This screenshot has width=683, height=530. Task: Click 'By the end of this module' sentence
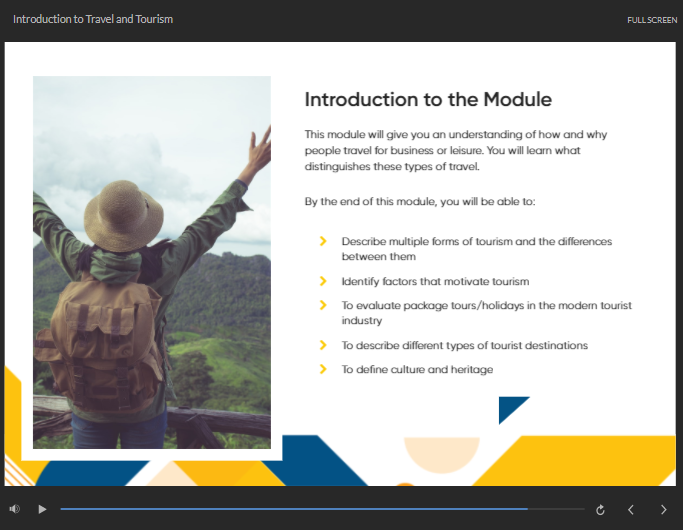click(420, 202)
